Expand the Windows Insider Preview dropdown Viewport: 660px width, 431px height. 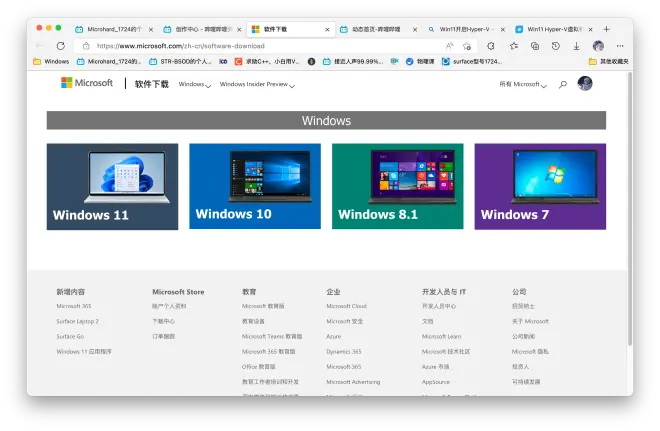[x=257, y=84]
